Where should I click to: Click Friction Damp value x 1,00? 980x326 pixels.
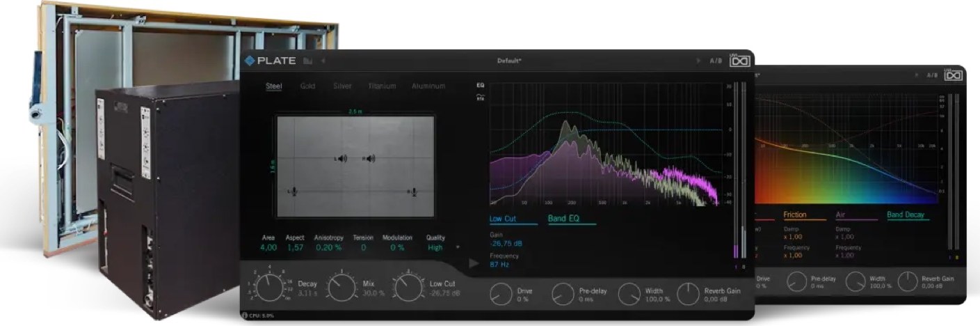[794, 237]
